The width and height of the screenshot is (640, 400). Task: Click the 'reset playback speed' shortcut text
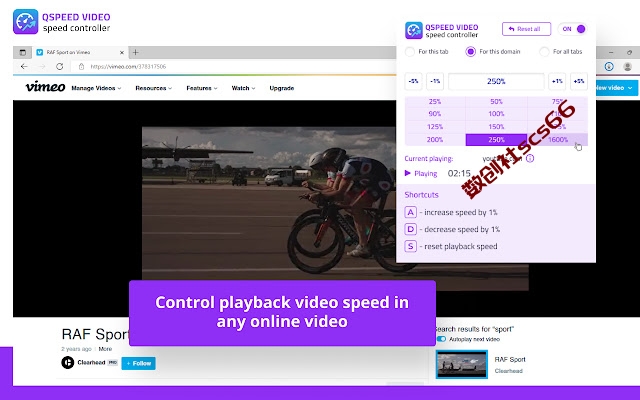(x=460, y=246)
